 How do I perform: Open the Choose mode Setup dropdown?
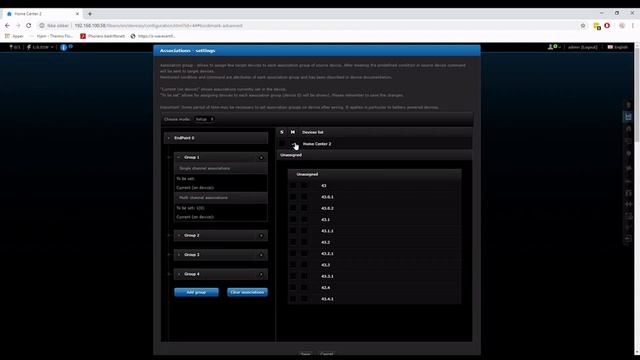coord(204,119)
